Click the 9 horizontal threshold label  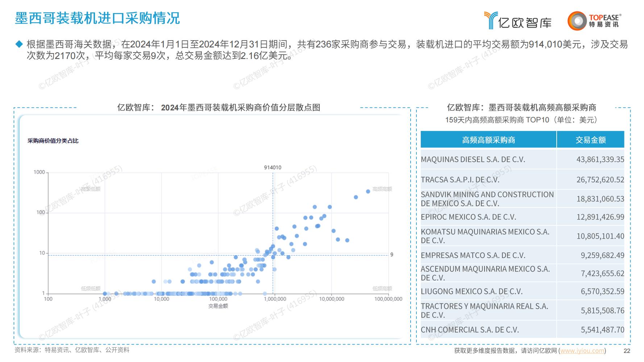[392, 255]
